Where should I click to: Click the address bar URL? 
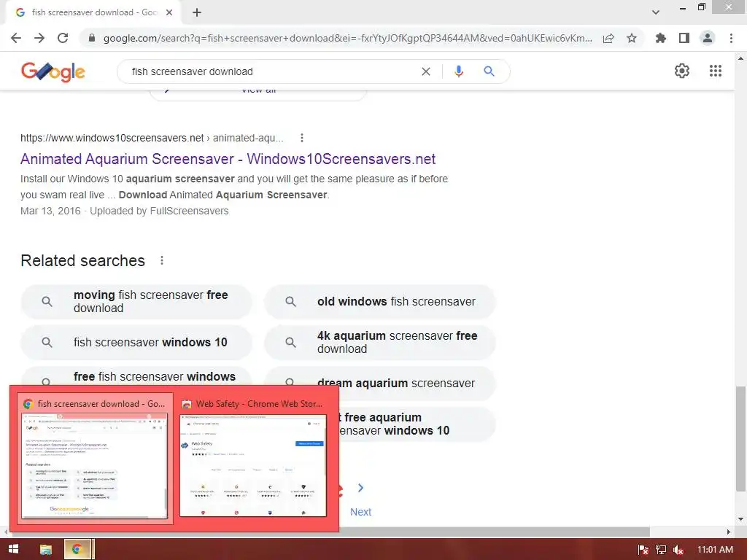click(348, 38)
